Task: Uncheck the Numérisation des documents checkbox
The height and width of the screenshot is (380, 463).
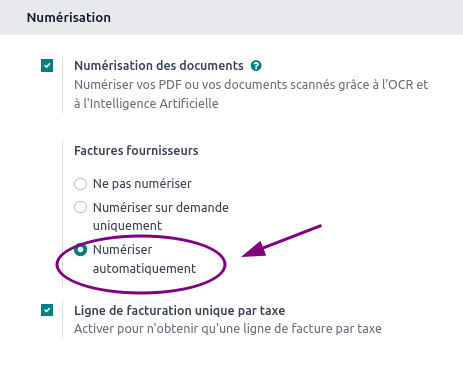Action: coord(47,66)
